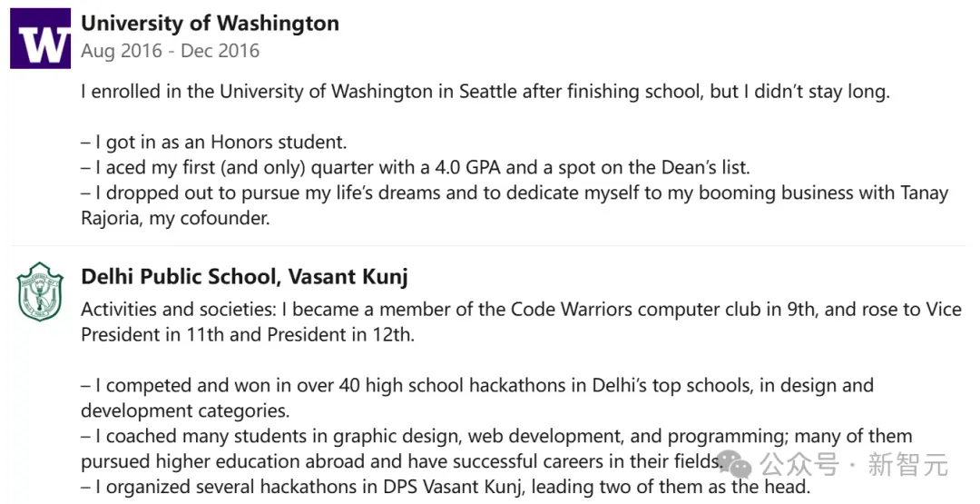Viewport: 980px width, 504px height.
Task: Click the WeChat icon in the watermark
Action: click(x=735, y=465)
